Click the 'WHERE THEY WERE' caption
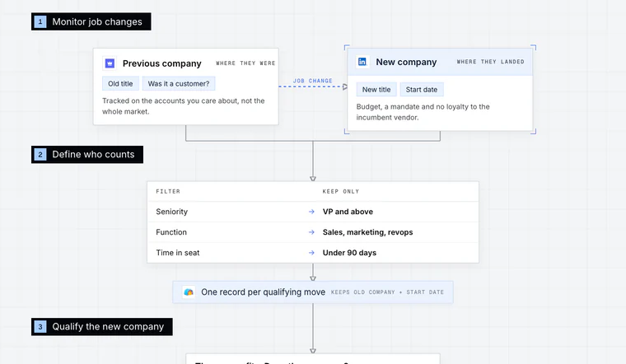The width and height of the screenshot is (626, 364). pos(245,63)
